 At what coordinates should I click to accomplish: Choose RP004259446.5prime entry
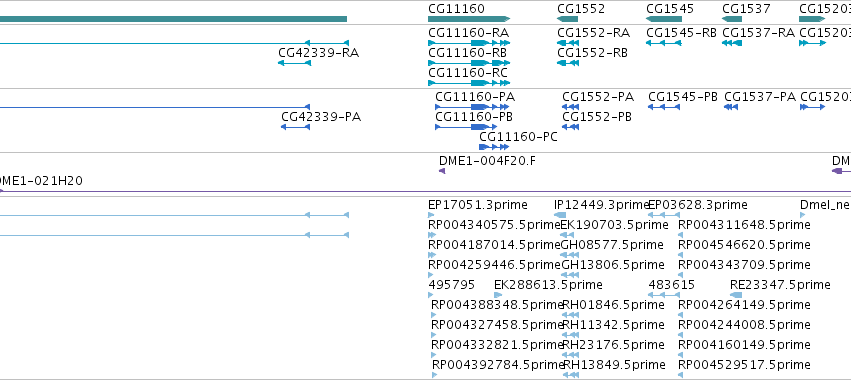point(494,265)
